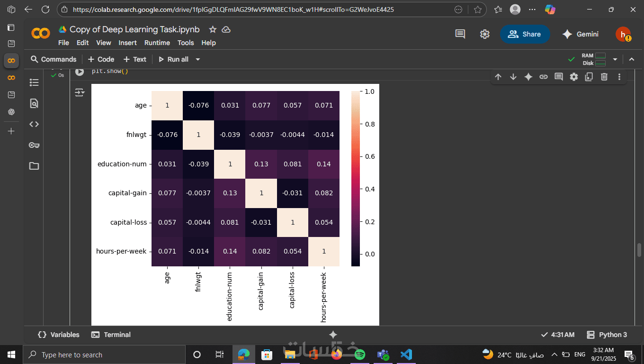
Task: Move the cell down with the arrow
Action: coord(513,77)
